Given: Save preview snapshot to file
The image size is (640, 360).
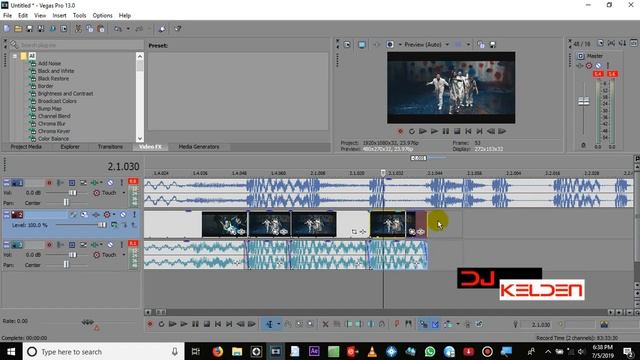Looking at the screenshot, I should tap(493, 44).
